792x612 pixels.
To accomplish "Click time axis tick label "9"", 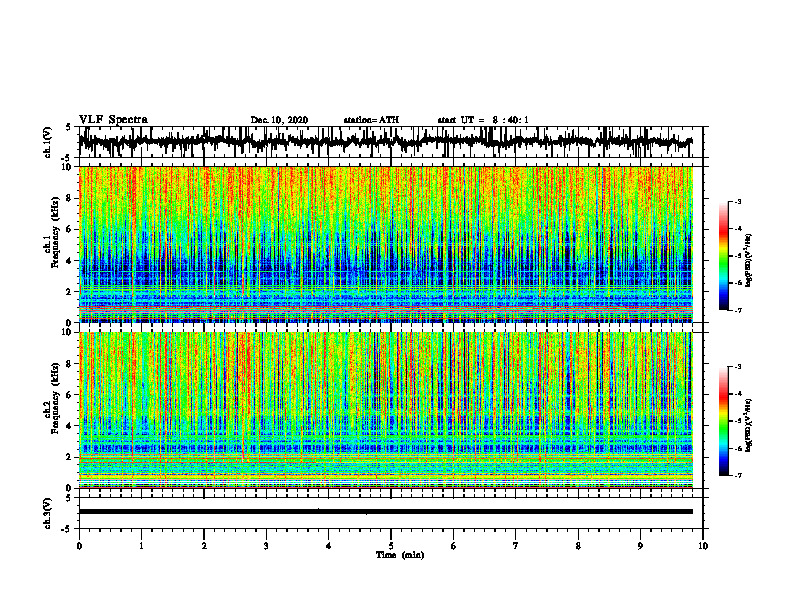I will 640,546.
